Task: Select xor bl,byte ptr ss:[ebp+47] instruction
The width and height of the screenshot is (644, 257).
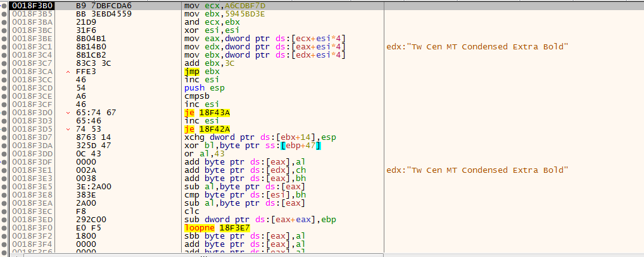Action: (x=253, y=146)
